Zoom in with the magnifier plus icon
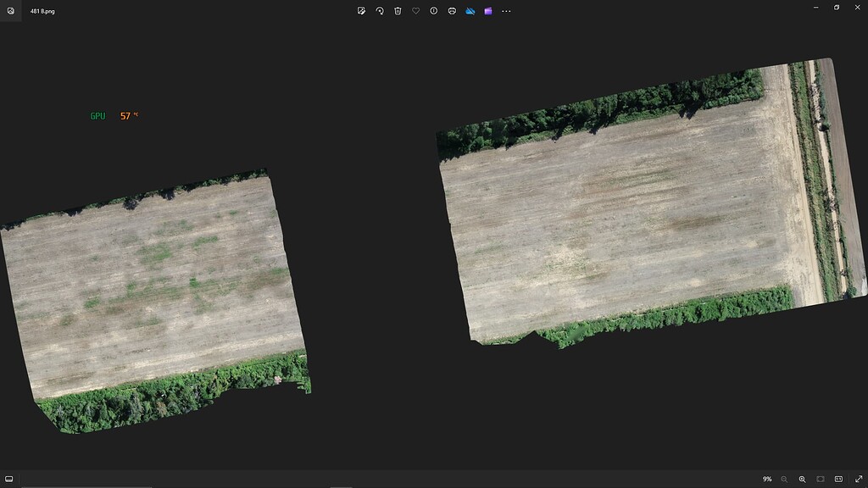Image resolution: width=868 pixels, height=488 pixels. coord(802,480)
